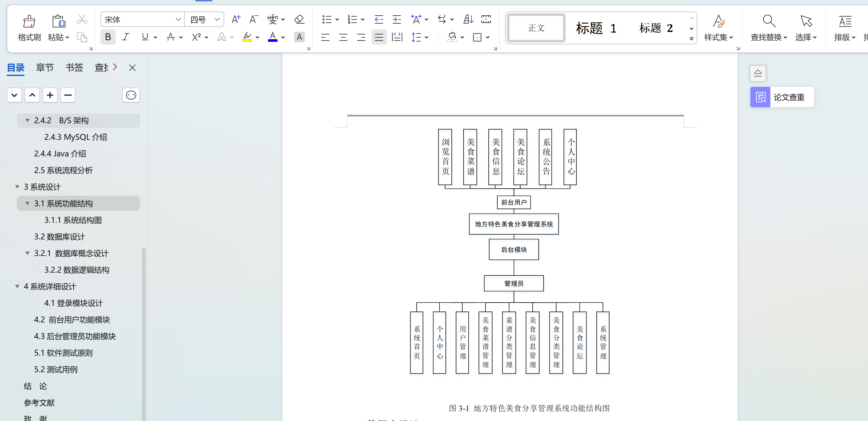Click the clear formatting eraser icon
This screenshot has height=421, width=868.
pos(299,19)
